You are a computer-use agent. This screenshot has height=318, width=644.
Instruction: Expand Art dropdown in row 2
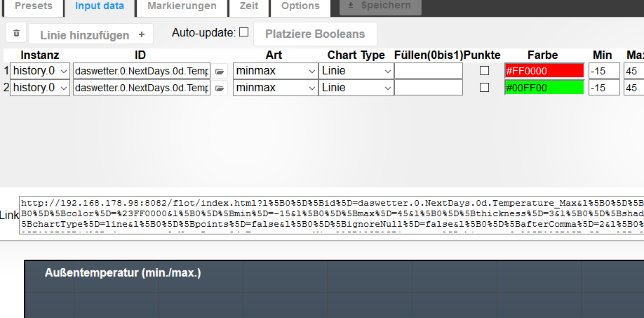[x=275, y=88]
